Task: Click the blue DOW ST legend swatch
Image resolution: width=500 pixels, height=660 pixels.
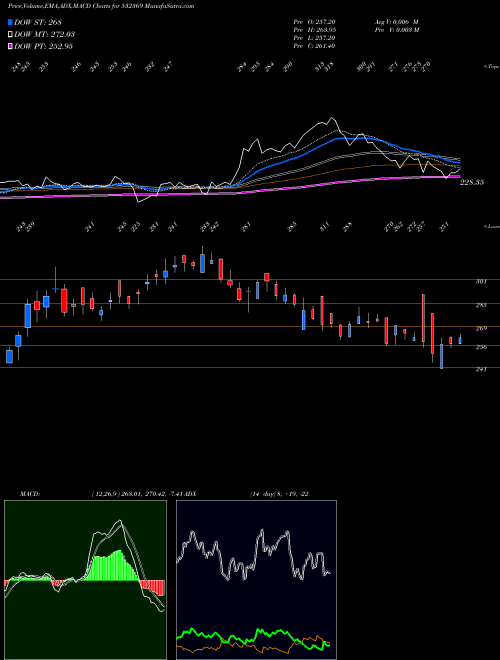Action: tap(10, 22)
